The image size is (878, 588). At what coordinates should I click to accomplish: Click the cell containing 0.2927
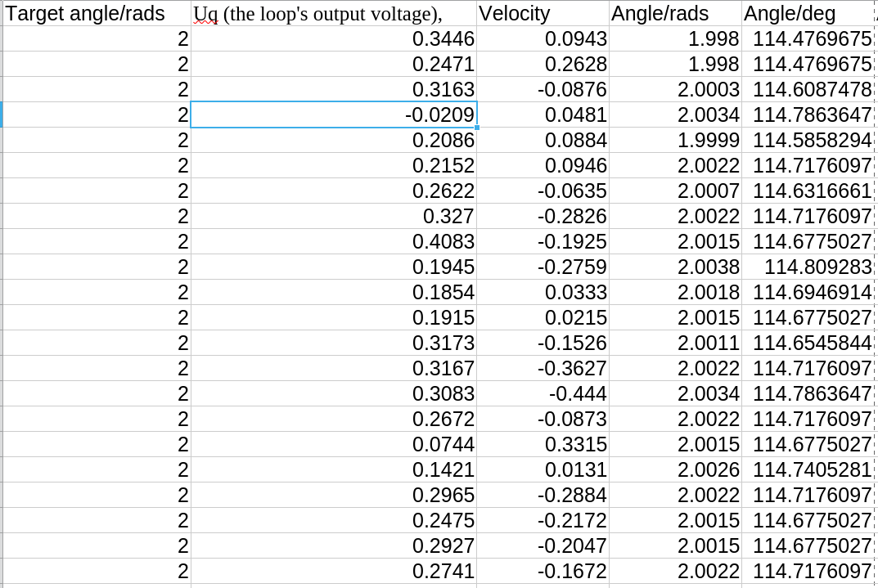334,545
